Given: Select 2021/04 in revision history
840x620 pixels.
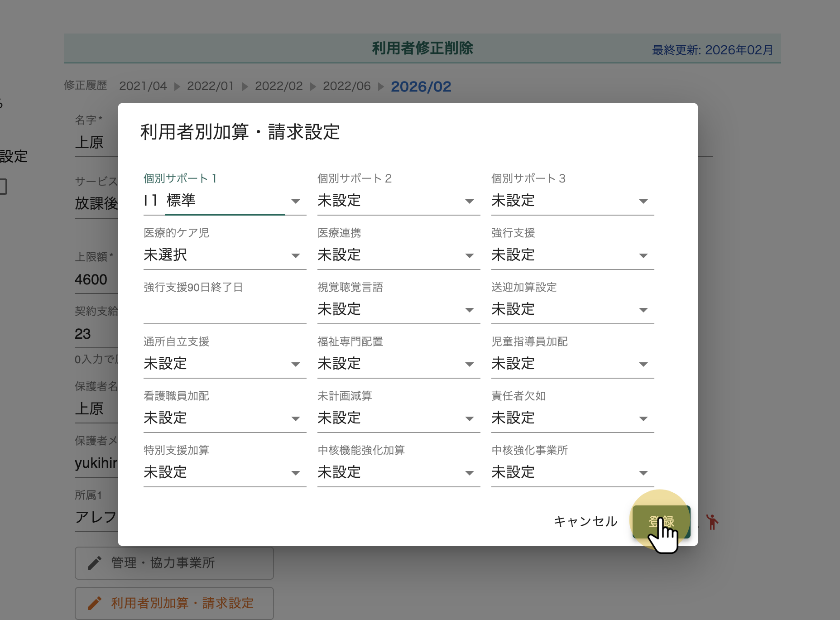Looking at the screenshot, I should pos(143,86).
